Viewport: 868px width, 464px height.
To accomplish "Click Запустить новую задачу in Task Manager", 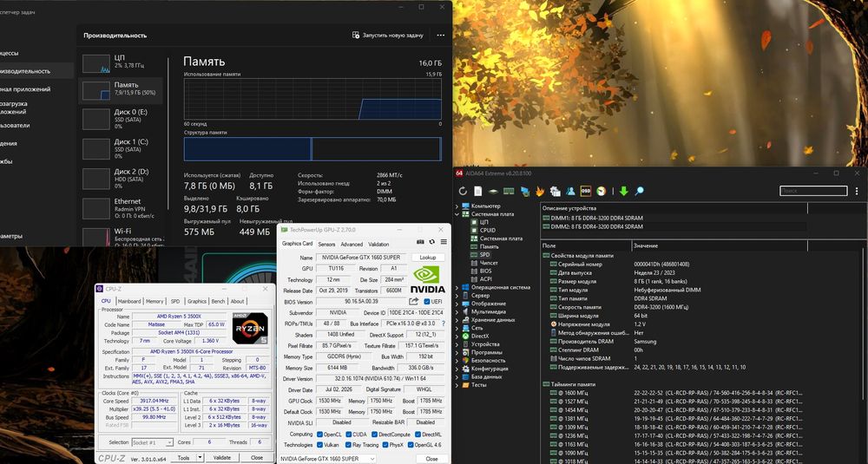I will tap(387, 35).
